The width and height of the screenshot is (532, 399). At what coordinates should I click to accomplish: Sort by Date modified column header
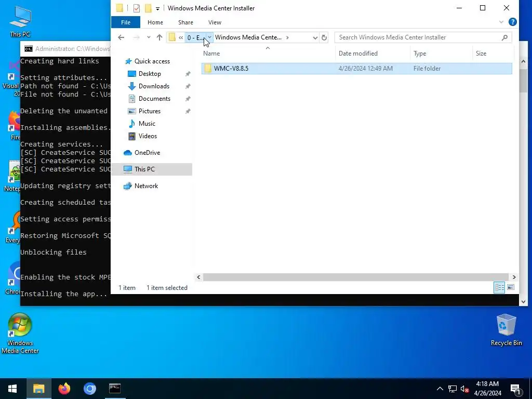point(373,54)
